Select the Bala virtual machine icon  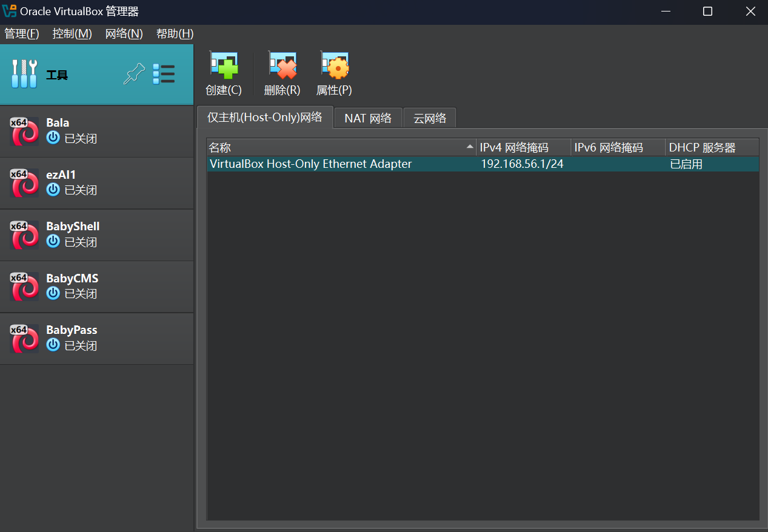click(x=24, y=131)
